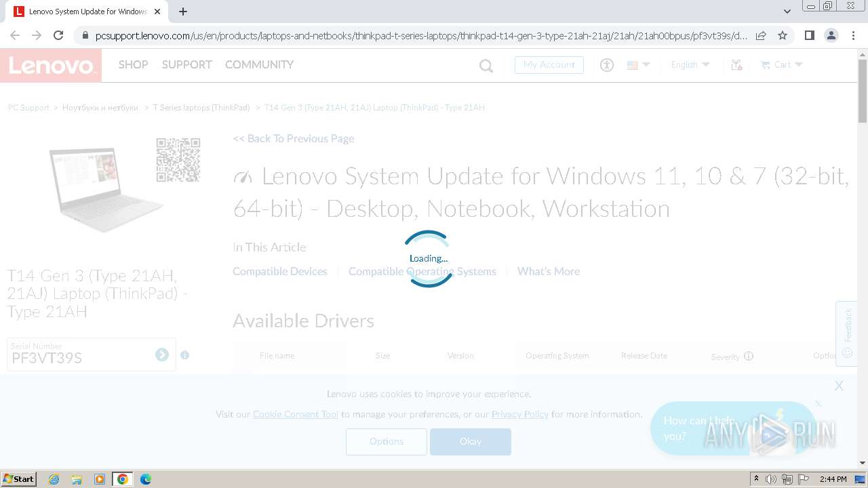This screenshot has width=868, height=488.
Task: Open the SUPPORT menu
Action: tap(186, 64)
